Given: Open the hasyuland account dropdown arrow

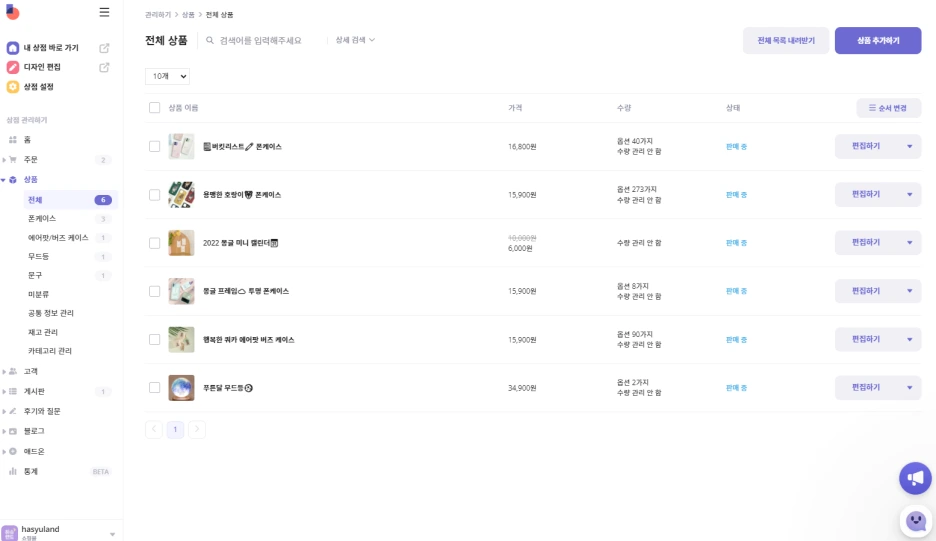Looking at the screenshot, I should (112, 534).
